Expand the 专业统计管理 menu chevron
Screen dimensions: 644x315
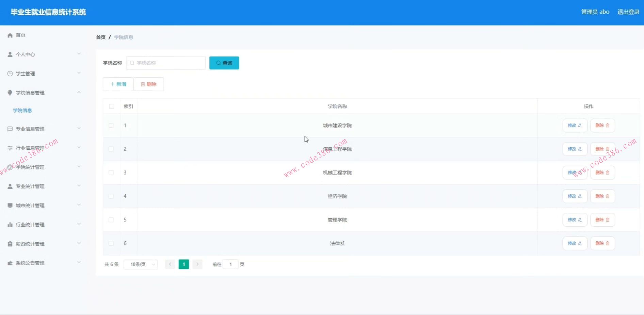[79, 185]
